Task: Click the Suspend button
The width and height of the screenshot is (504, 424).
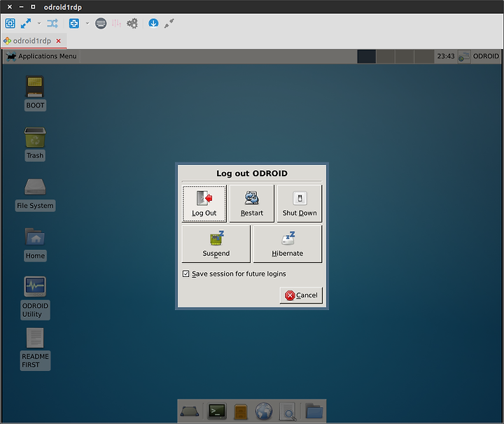Action: [216, 244]
